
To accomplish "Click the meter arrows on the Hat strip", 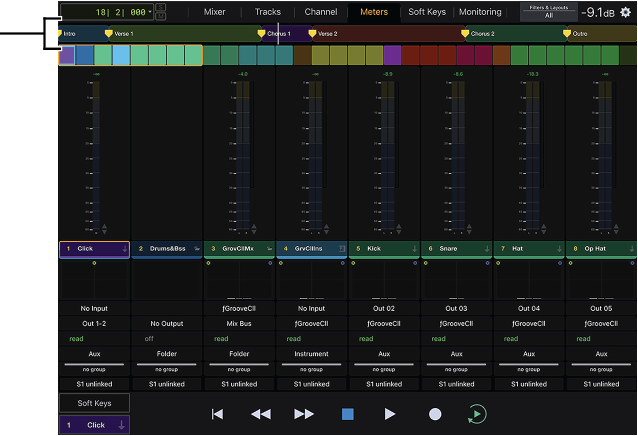I will 544,229.
